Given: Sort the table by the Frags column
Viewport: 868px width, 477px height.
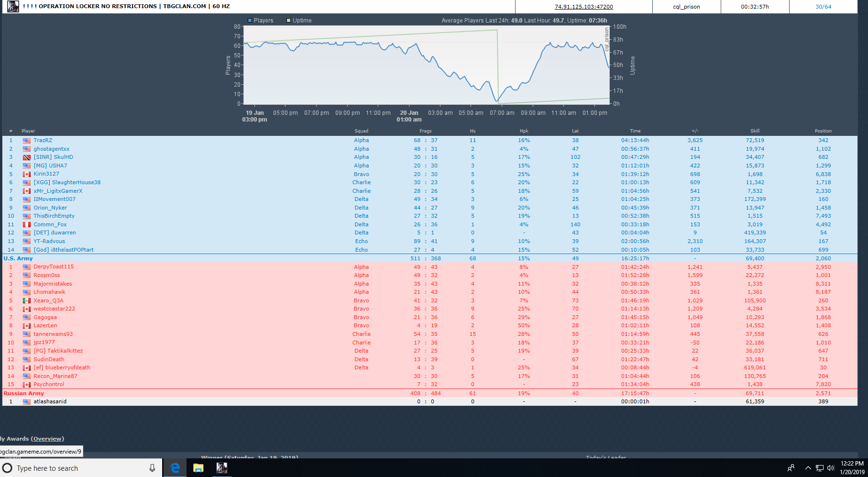Looking at the screenshot, I should point(426,131).
